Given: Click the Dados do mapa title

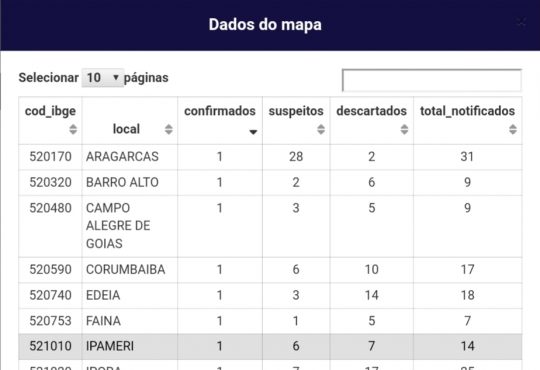Looking at the screenshot, I should point(265,25).
